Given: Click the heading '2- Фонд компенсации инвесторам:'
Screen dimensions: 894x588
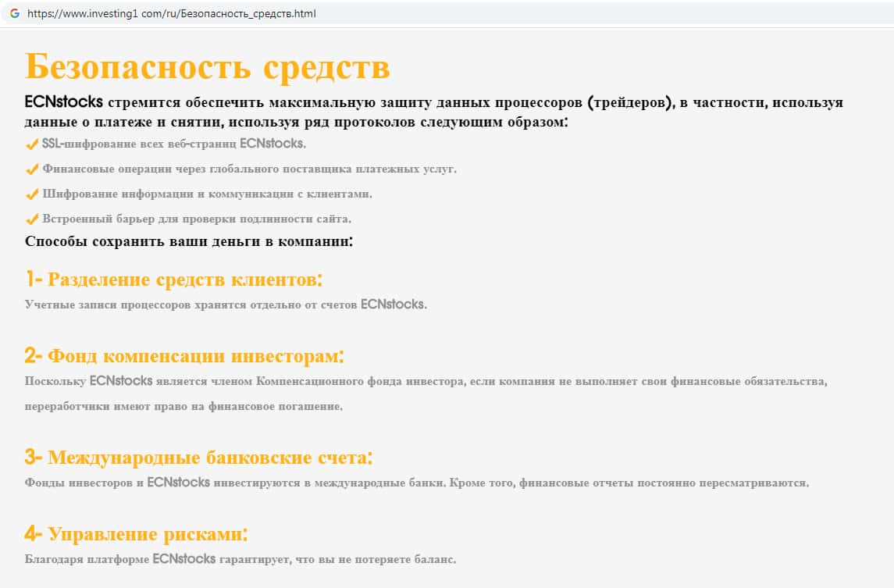Looking at the screenshot, I should tap(185, 355).
